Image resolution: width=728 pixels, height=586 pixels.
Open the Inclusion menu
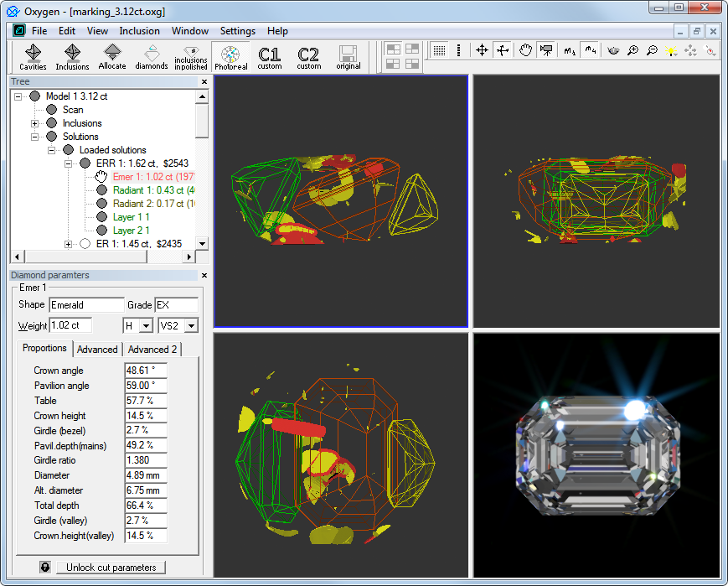(139, 31)
